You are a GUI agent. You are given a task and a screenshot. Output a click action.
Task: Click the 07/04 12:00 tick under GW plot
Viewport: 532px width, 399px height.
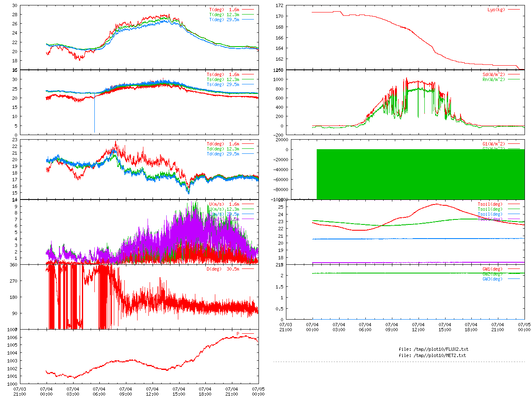(x=418, y=327)
